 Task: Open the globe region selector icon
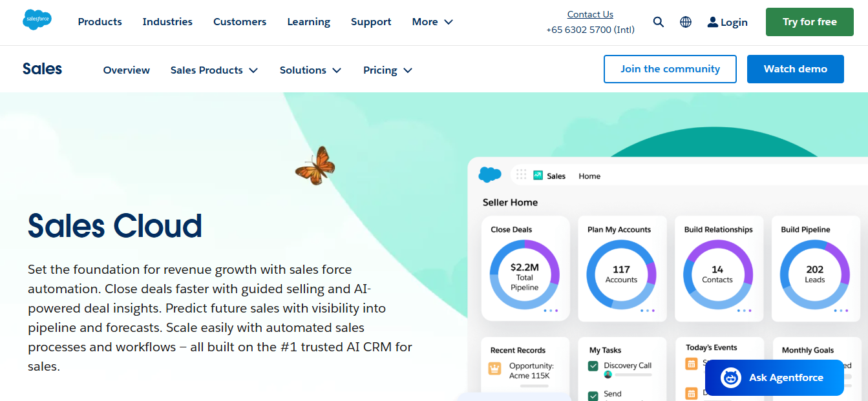click(686, 22)
